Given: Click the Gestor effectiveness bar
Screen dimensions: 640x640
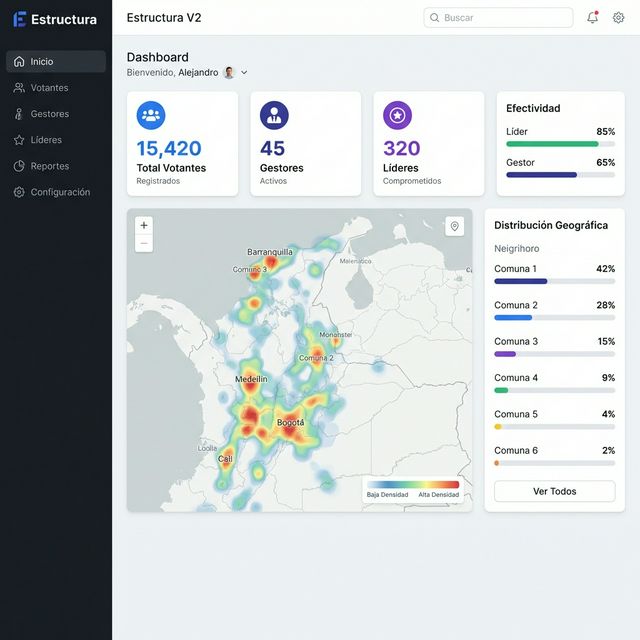Looking at the screenshot, I should (560, 175).
